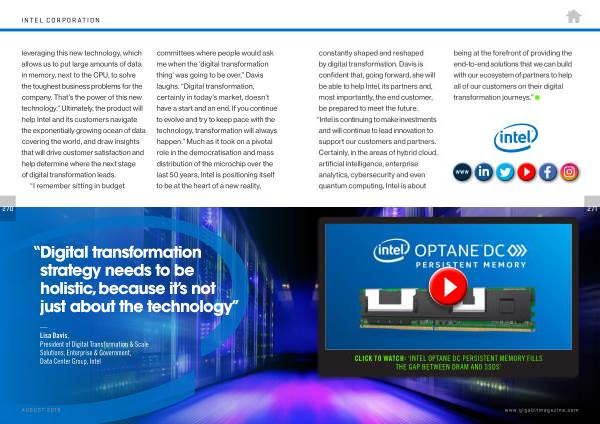Open the Intel website WWW icon
The image size is (600, 424).
462,172
